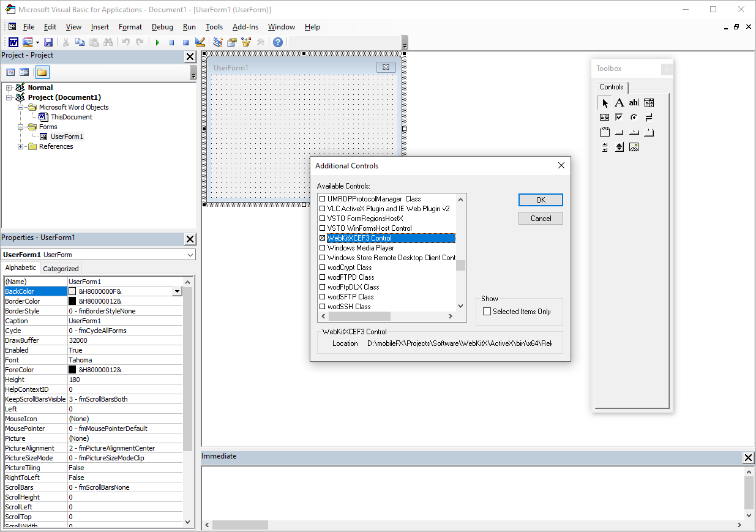Viewport: 756px width, 532px height.
Task: Collapse the Project (Document1) node
Action: click(9, 97)
